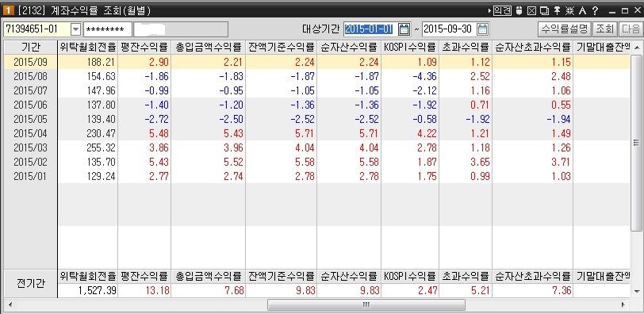Click the vertical scrollbar thumb on right
644x314 pixels.
pyautogui.click(x=637, y=143)
